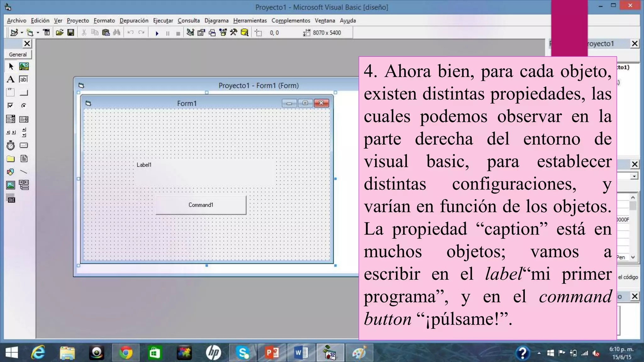Switch to the General toolbox tab

18,54
